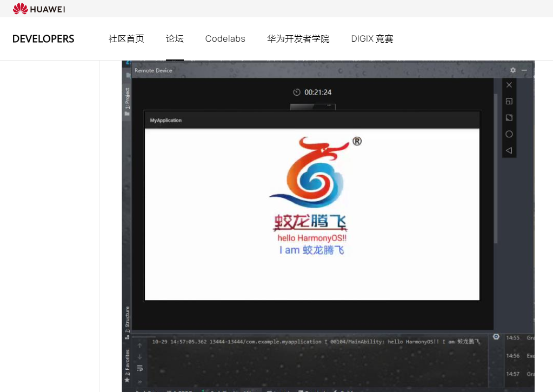Open the Z: Structure side tab
Viewport: 553px width, 392px height.
pyautogui.click(x=128, y=319)
